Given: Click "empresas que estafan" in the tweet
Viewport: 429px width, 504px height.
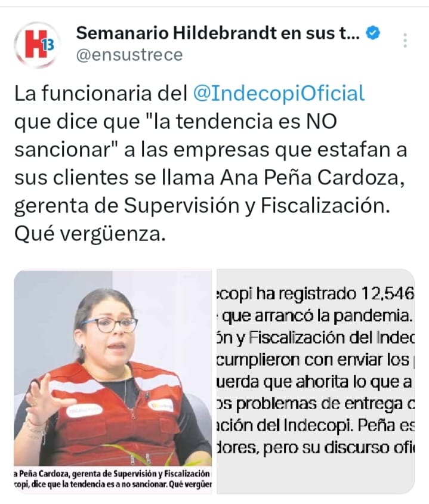Looking at the screenshot, I should click(x=242, y=150).
